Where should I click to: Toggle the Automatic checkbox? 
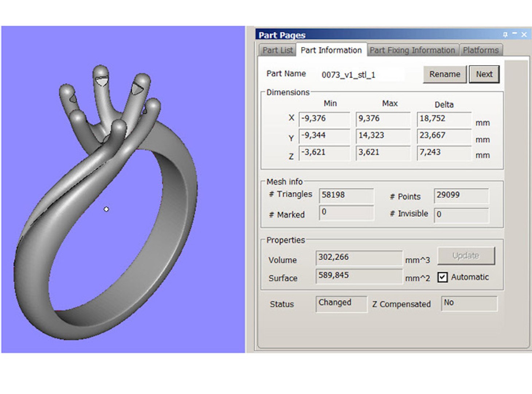click(x=442, y=277)
